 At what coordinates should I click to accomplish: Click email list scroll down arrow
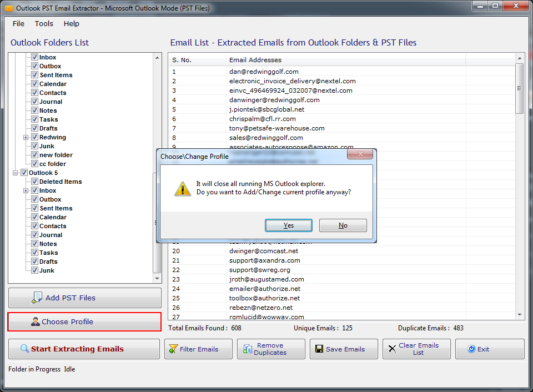click(x=520, y=314)
